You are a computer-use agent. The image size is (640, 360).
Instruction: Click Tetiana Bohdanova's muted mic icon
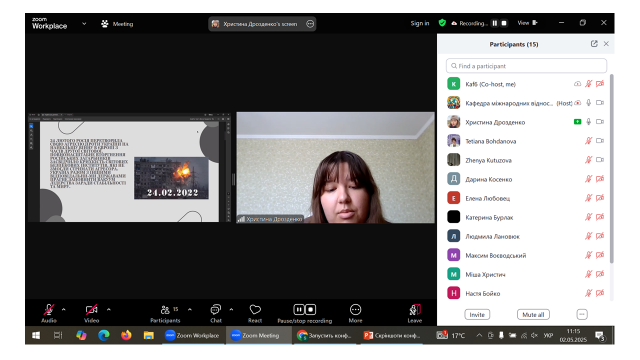click(588, 141)
